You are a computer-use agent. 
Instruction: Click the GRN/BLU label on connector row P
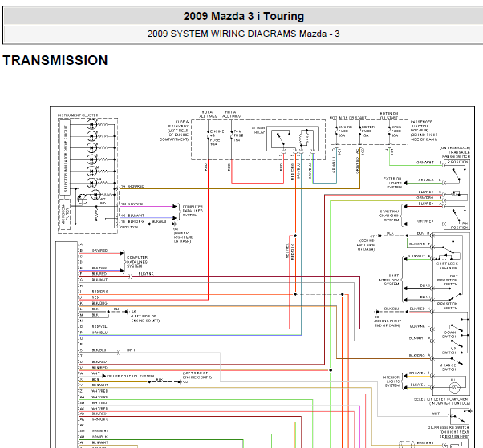tap(99, 333)
